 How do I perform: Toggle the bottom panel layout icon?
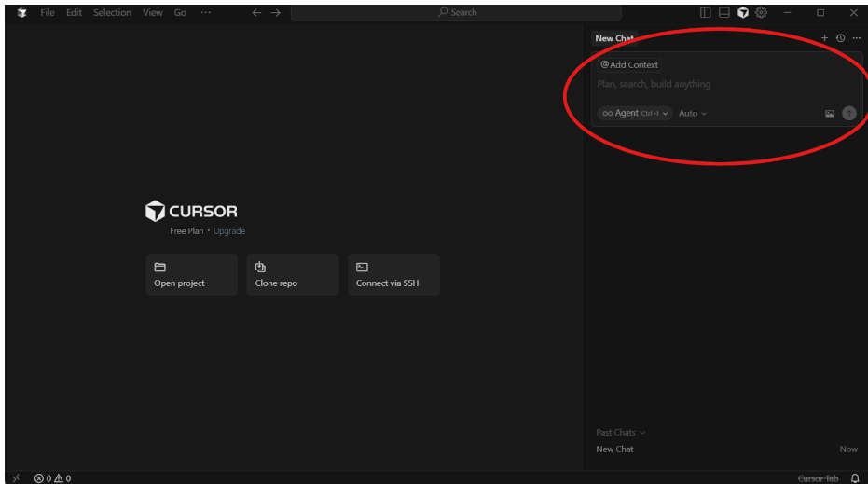tap(724, 12)
